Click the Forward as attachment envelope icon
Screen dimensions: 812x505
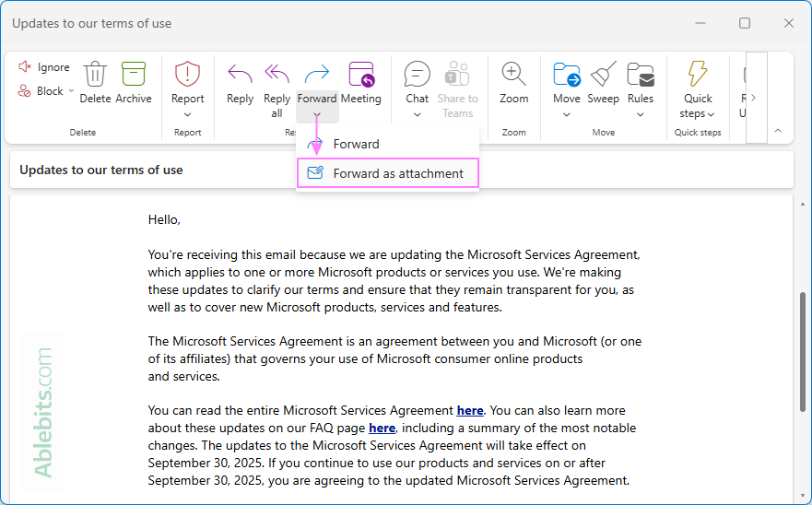315,173
